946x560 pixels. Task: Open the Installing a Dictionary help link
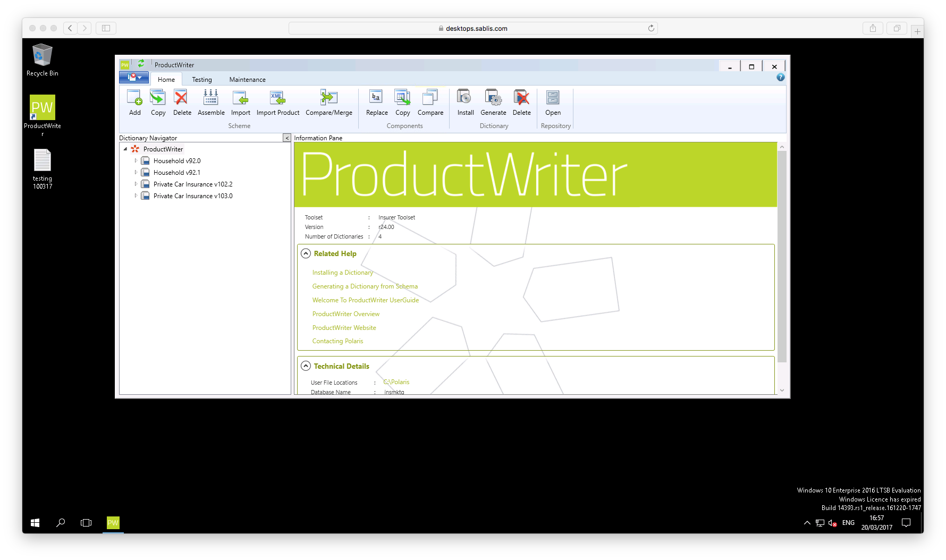pyautogui.click(x=342, y=273)
